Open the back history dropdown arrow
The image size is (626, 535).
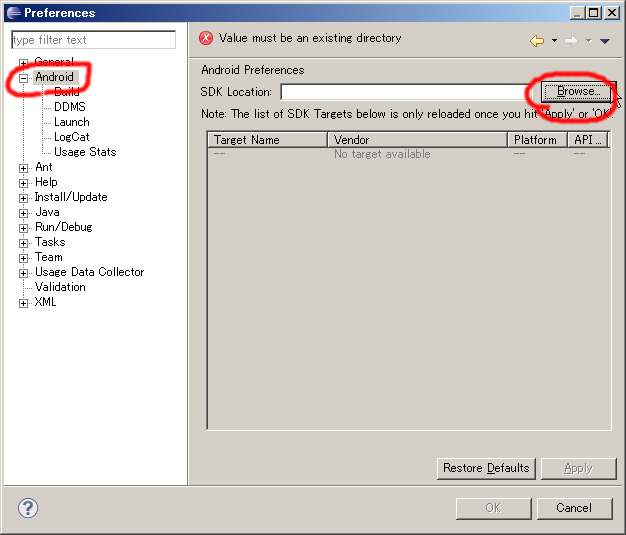pos(554,40)
